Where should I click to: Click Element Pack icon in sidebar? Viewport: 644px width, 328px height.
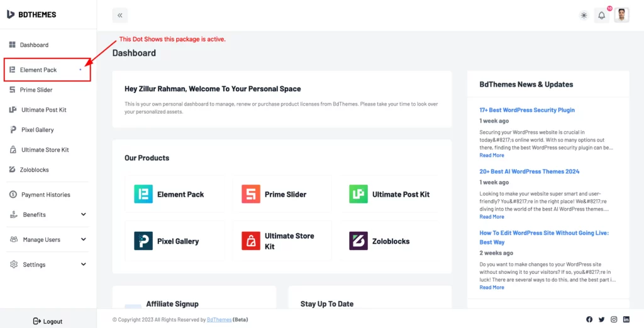[13, 70]
